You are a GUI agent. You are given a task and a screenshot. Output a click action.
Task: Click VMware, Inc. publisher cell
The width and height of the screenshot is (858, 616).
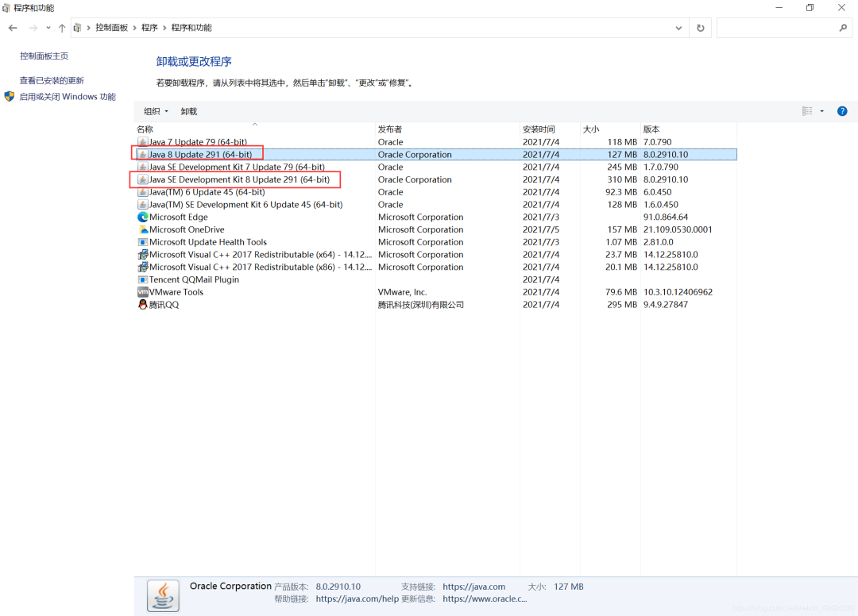pos(402,292)
